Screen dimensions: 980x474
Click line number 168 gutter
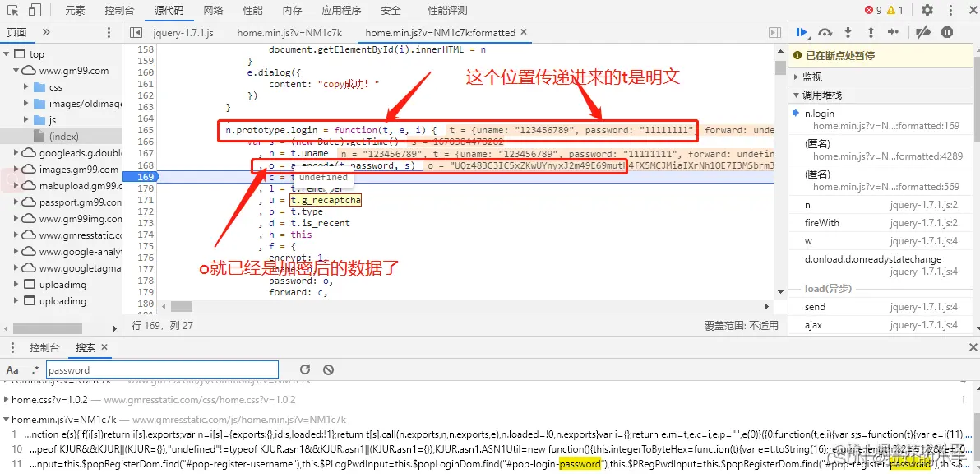(x=146, y=165)
